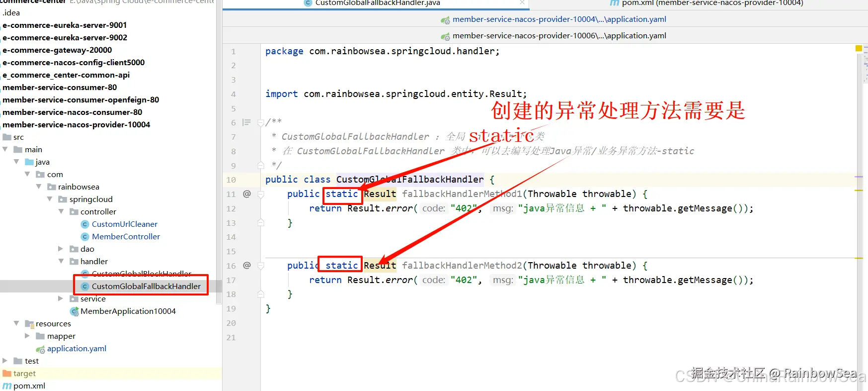Click the dao package folder icon
The width and height of the screenshot is (868, 391).
(x=74, y=249)
